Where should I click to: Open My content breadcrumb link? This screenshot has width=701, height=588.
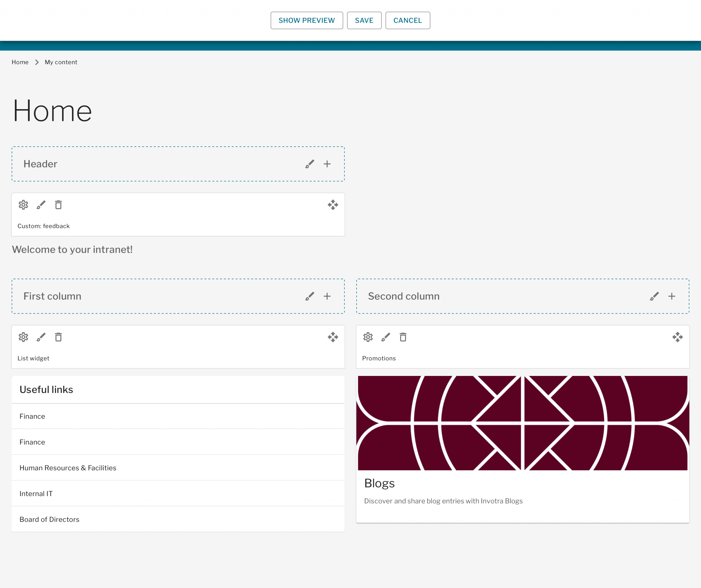[61, 62]
